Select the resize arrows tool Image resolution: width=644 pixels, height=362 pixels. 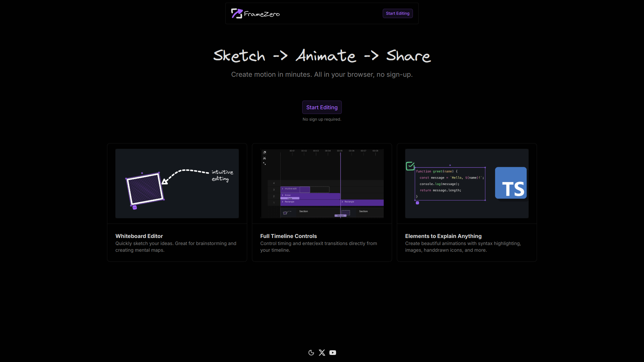pos(264,164)
